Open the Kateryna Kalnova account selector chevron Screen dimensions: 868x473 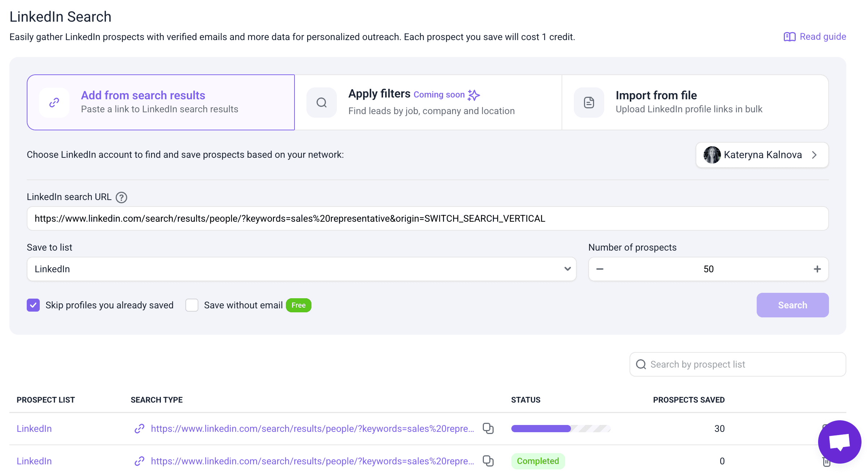pyautogui.click(x=814, y=155)
